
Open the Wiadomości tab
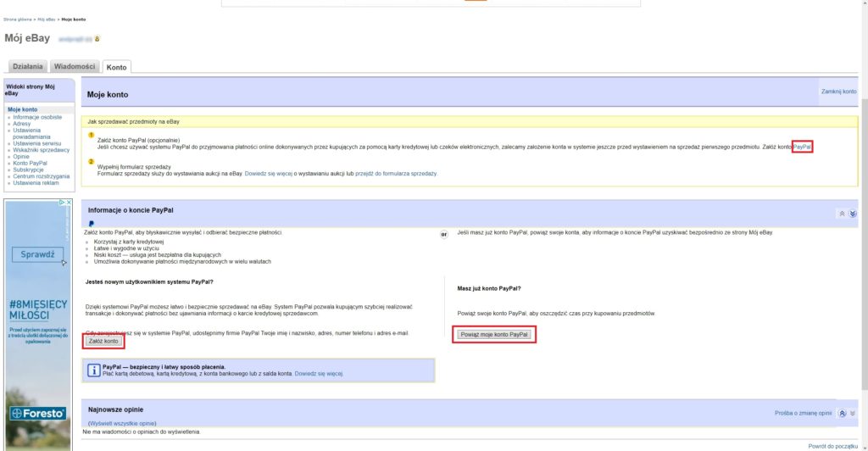[x=74, y=66]
